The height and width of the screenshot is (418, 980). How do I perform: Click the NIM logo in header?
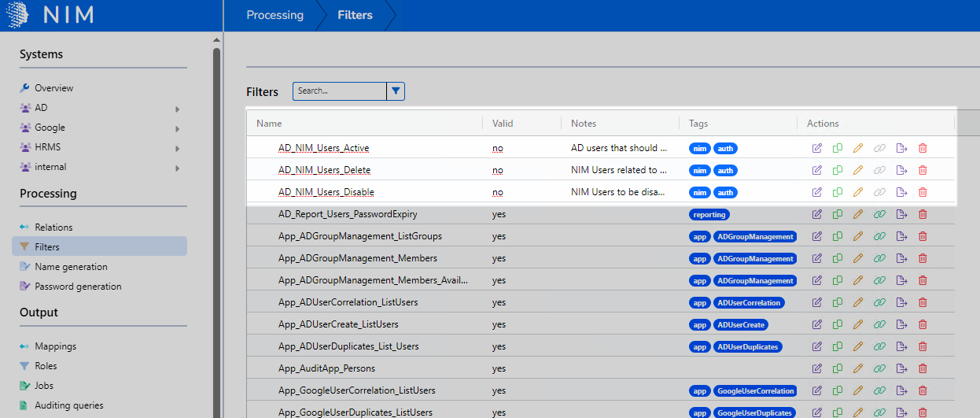tap(49, 15)
